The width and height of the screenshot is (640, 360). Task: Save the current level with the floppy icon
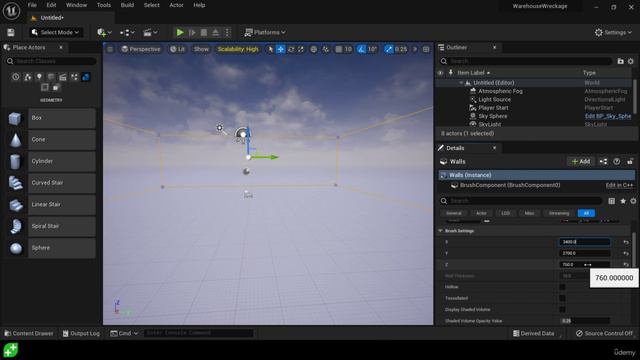pos(11,32)
